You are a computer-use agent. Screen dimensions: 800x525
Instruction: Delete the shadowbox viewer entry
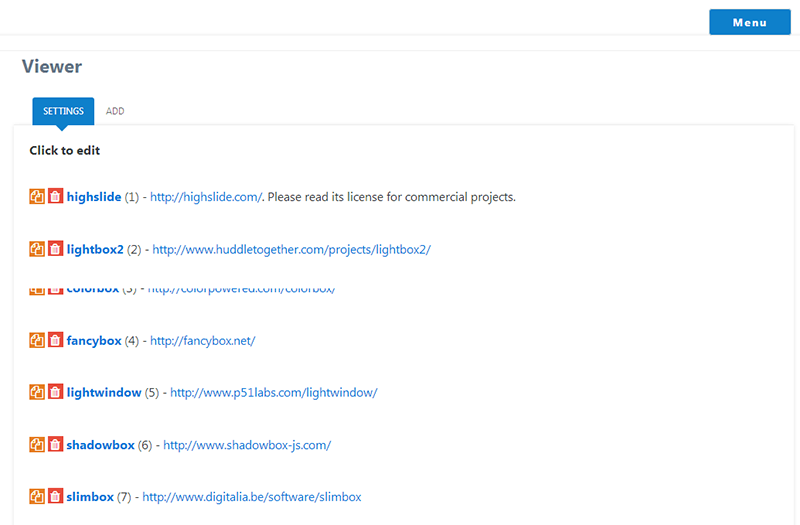click(x=56, y=444)
